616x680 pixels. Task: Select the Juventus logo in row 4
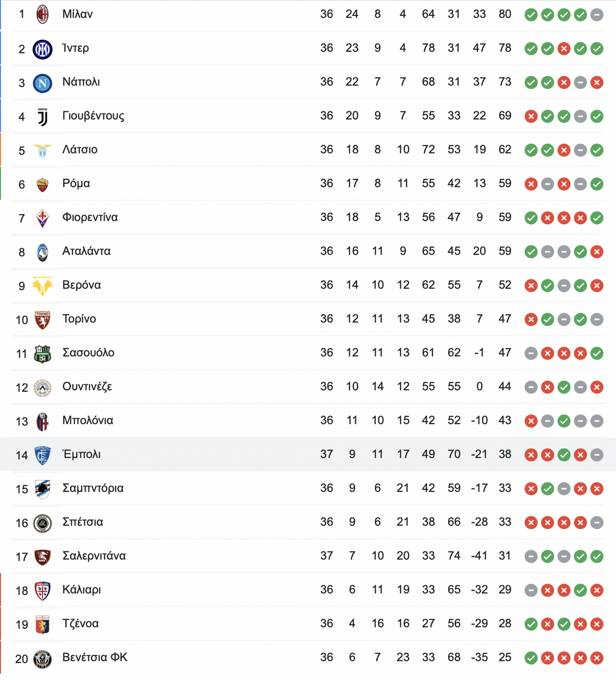[43, 117]
